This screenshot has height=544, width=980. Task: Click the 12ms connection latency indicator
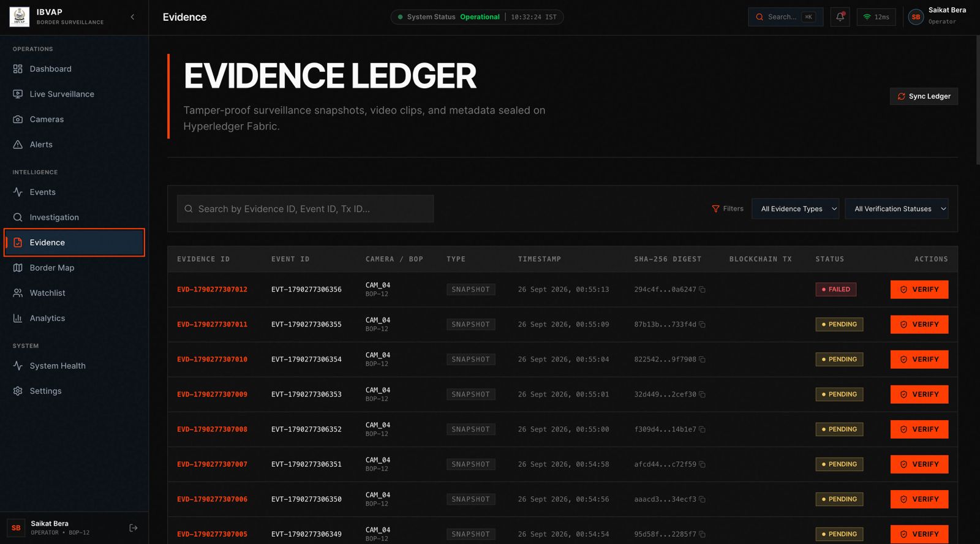[876, 17]
